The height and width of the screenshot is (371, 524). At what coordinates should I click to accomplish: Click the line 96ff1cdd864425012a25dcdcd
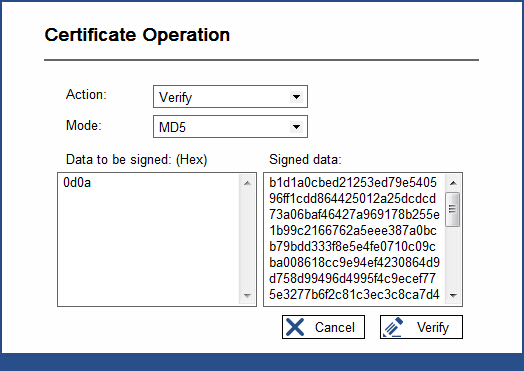tap(353, 199)
